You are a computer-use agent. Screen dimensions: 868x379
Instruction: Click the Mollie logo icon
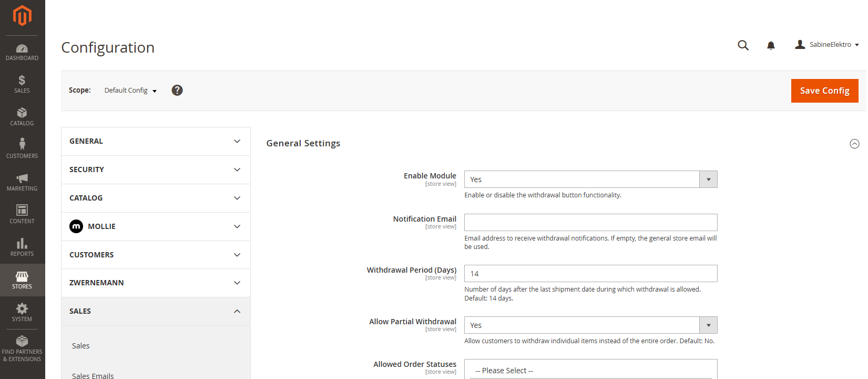pyautogui.click(x=76, y=226)
